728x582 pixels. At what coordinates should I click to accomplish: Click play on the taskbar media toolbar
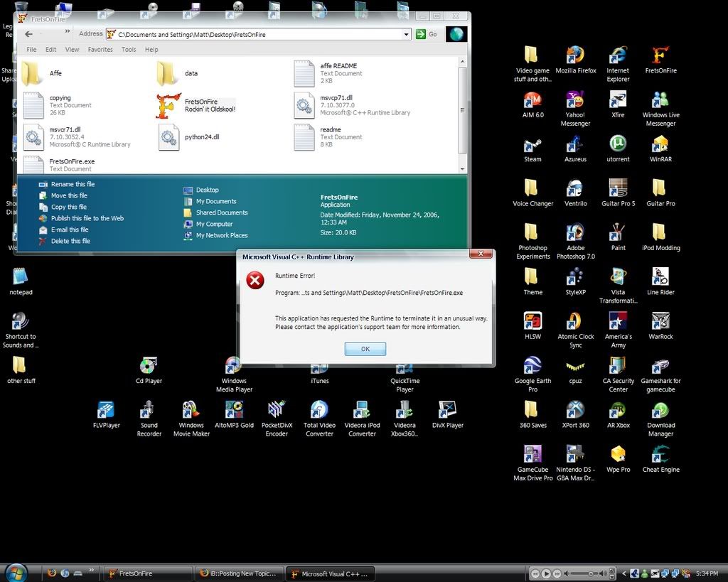[546, 573]
